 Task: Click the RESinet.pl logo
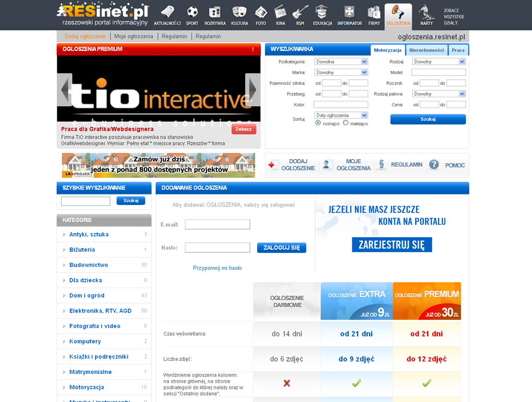(103, 15)
